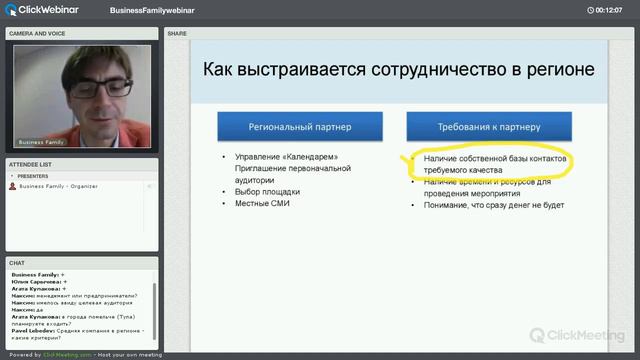640x360 pixels.
Task: Click the chat panel scrollbar thumb
Action: point(154,311)
